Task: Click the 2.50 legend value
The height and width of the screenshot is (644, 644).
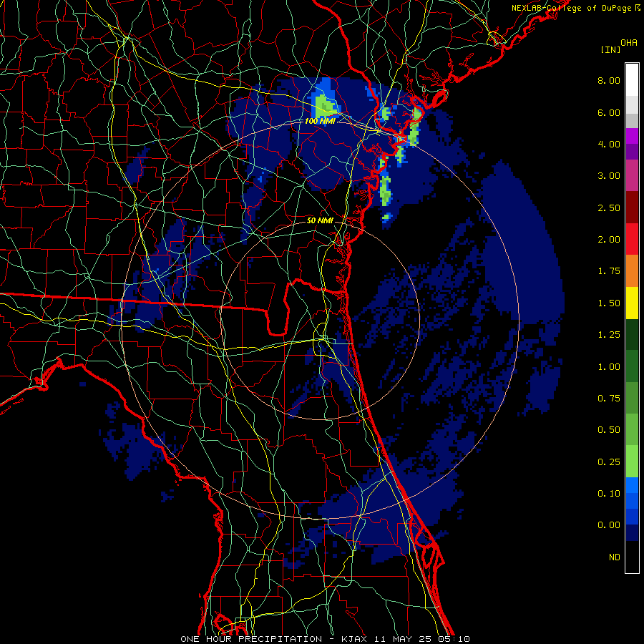Action: click(609, 208)
